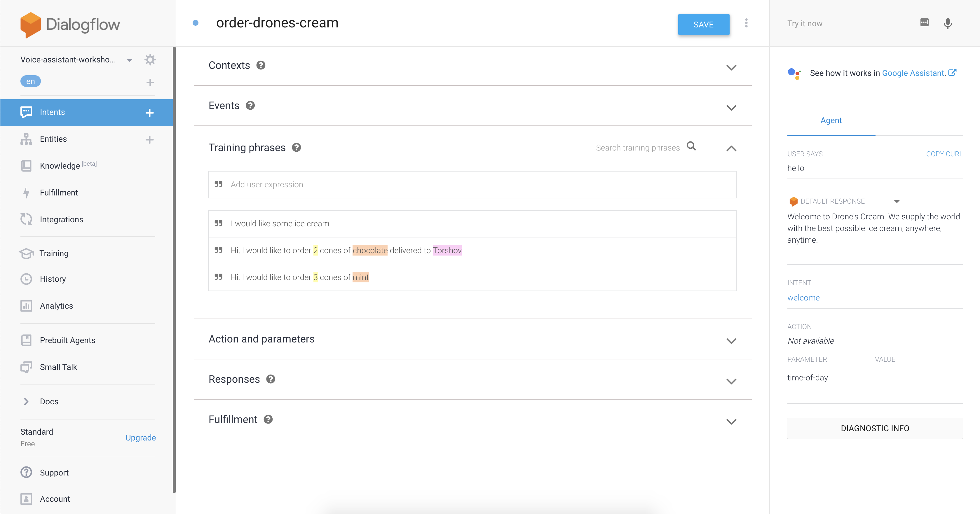The height and width of the screenshot is (514, 980).
Task: Go to Integrations page
Action: [x=61, y=219]
